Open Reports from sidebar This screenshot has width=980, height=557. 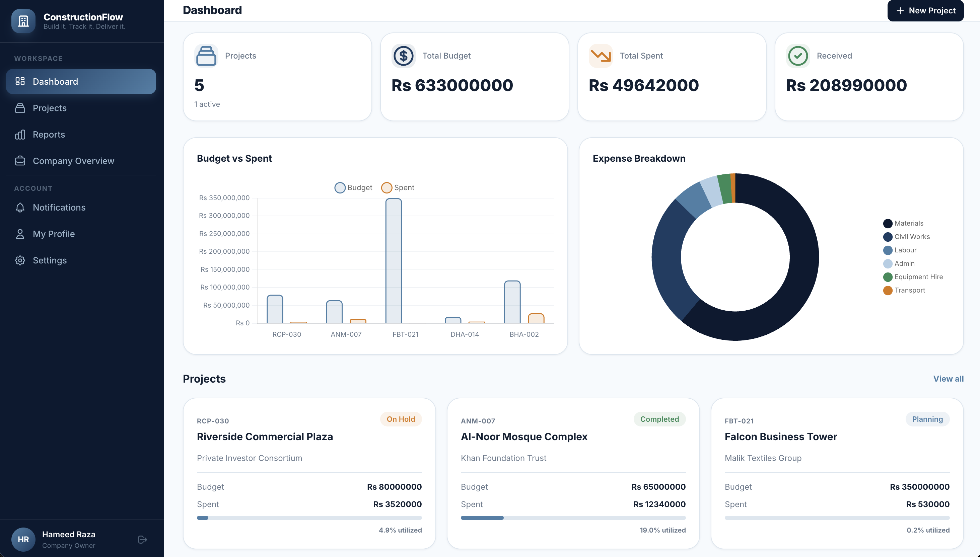81,134
